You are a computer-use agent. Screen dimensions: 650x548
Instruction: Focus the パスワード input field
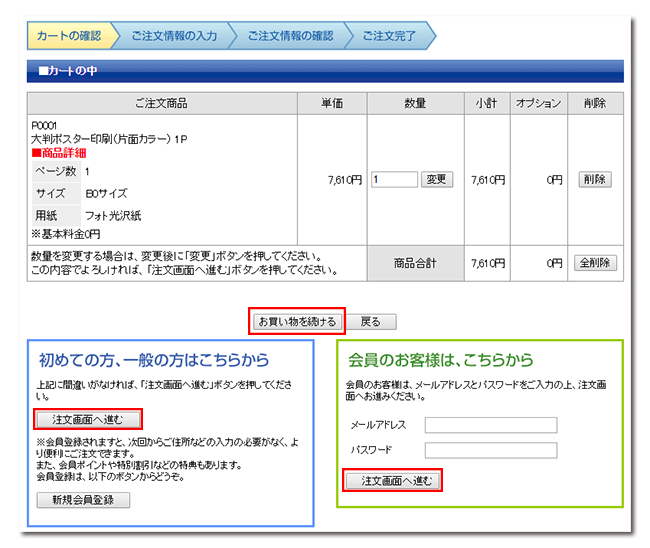[491, 450]
